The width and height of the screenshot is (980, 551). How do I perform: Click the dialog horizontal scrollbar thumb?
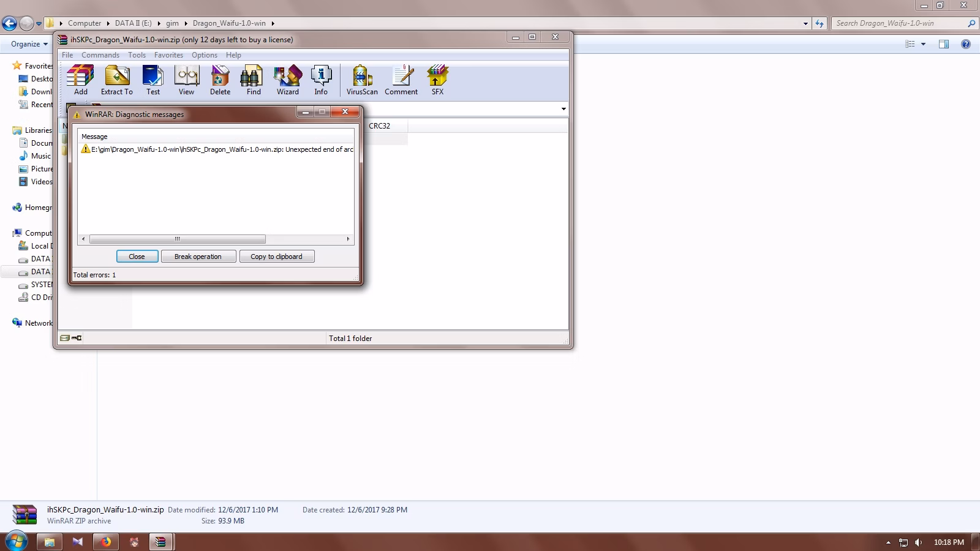178,239
